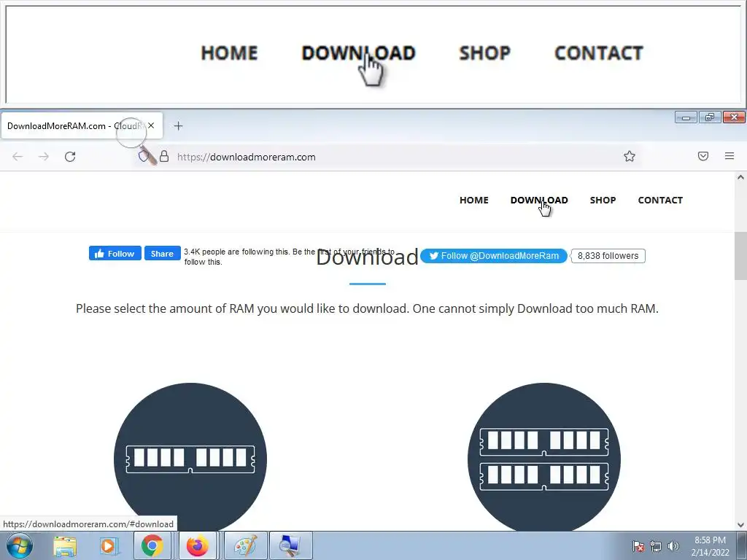Launch Windows Media Player from taskbar
Screen dimensions: 747x560
[109, 545]
